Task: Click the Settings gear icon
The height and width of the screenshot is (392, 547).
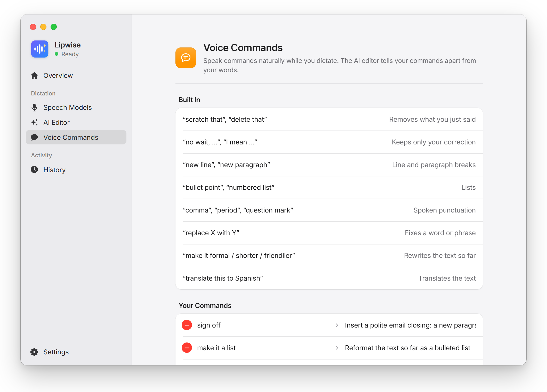Action: click(34, 352)
